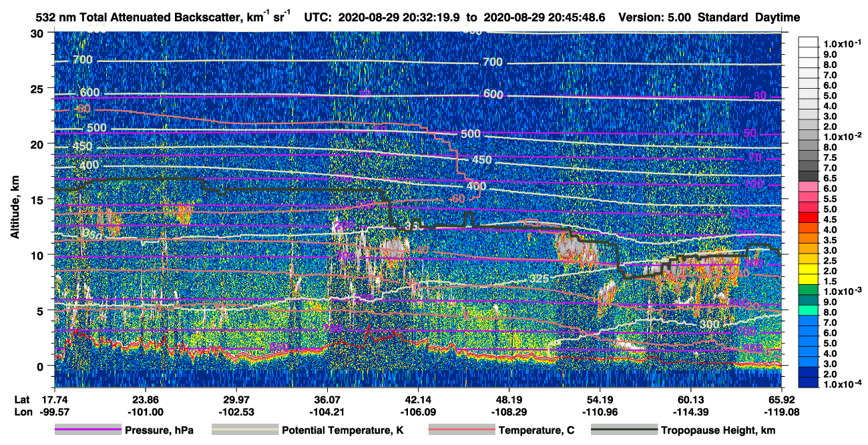Viewport: 868px width, 445px height.
Task: Click the altitude axis tick label 15
Action: tap(38, 199)
